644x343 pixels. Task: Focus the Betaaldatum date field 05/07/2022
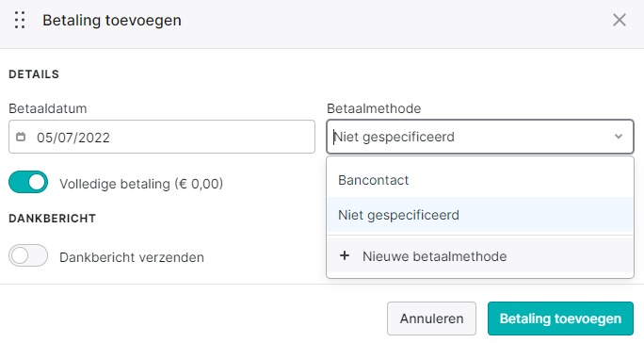point(162,137)
